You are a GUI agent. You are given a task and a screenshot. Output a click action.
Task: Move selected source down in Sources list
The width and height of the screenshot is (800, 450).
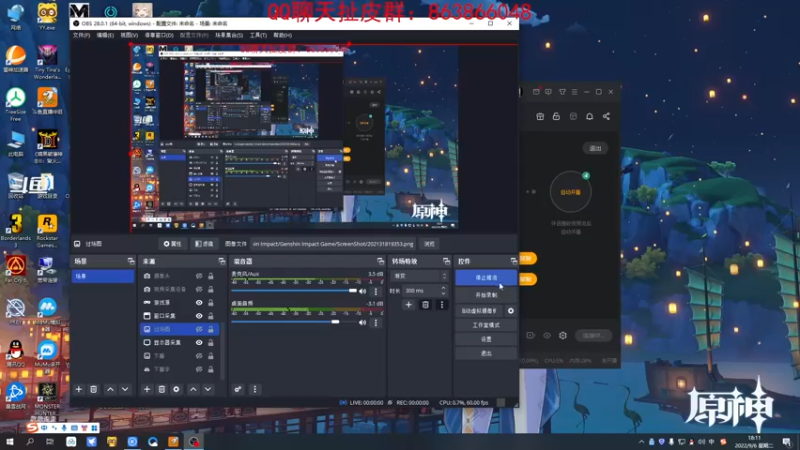208,389
